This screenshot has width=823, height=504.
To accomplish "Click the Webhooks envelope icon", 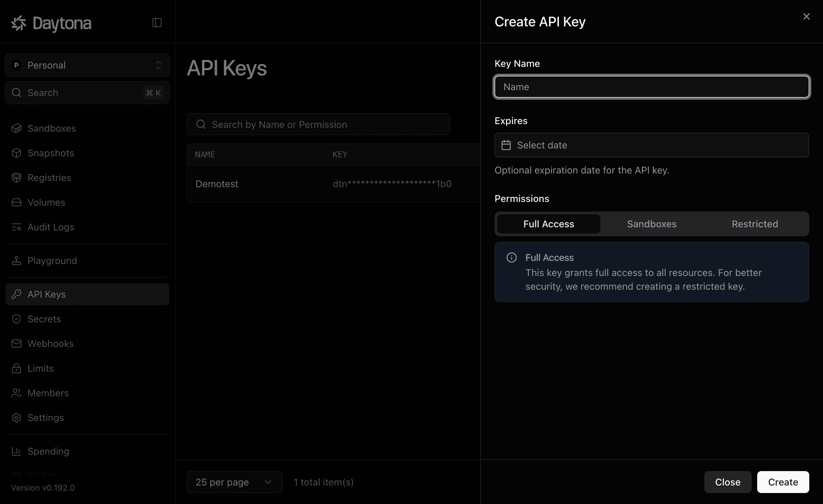I will [16, 344].
